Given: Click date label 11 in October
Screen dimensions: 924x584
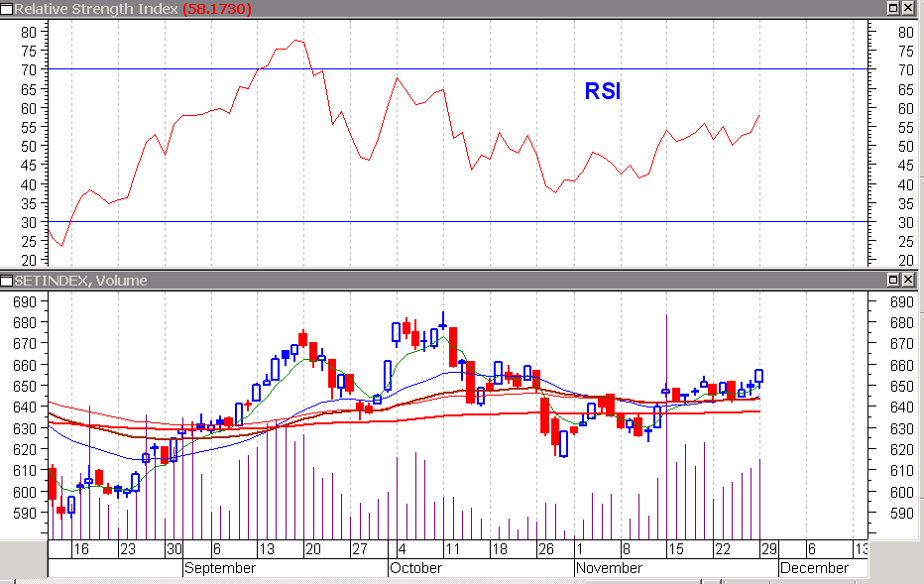Looking at the screenshot, I should pos(452,549).
